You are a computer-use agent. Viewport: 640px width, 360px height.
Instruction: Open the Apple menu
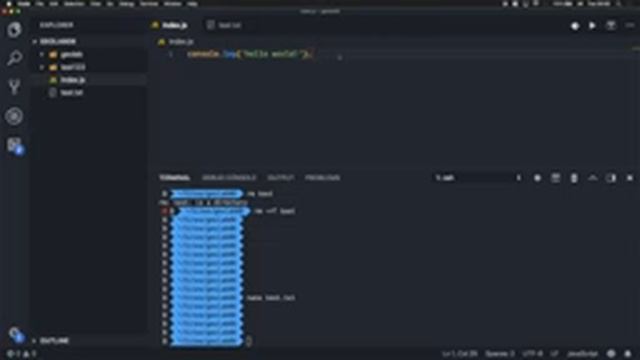pos(9,4)
